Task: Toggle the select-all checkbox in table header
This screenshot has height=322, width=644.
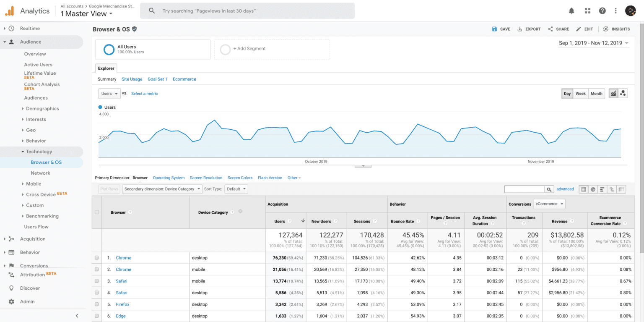Action: point(97,212)
